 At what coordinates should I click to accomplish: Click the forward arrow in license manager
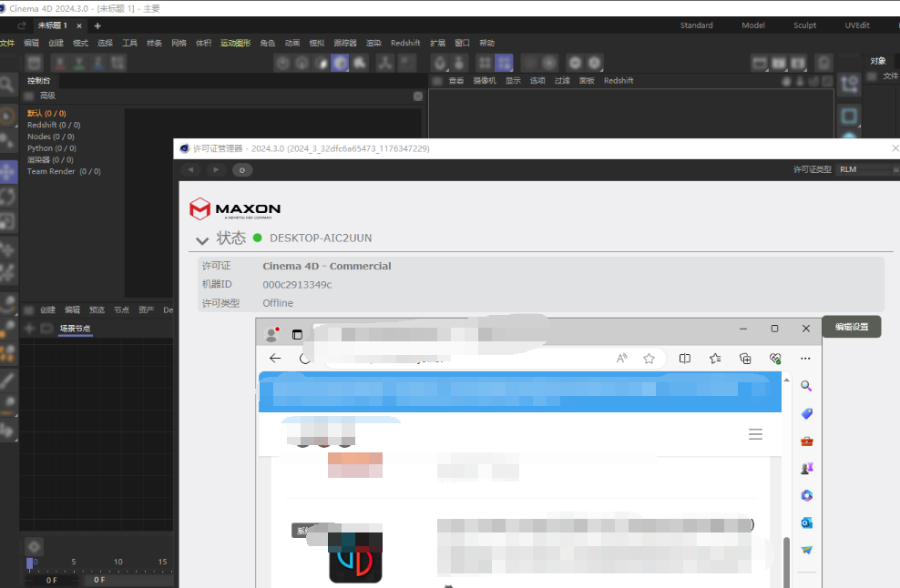216,170
